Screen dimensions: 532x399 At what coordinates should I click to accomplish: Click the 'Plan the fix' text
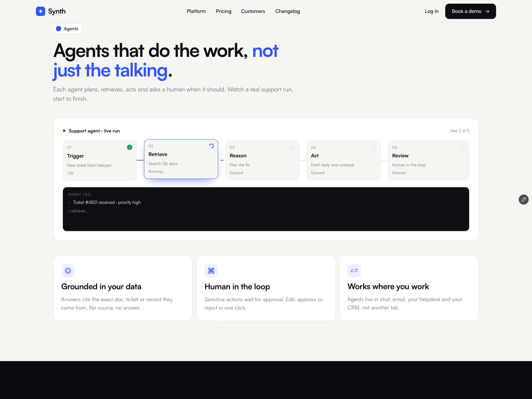240,165
